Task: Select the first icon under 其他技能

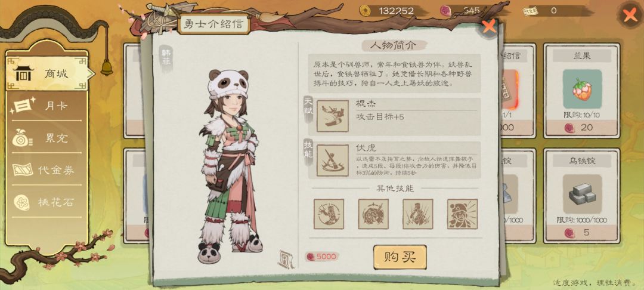Action: tap(329, 214)
